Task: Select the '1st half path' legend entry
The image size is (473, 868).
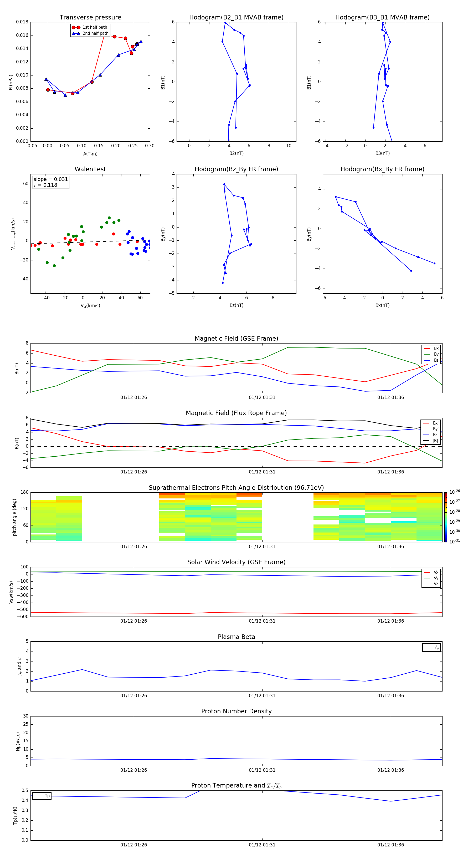Action: [90, 27]
